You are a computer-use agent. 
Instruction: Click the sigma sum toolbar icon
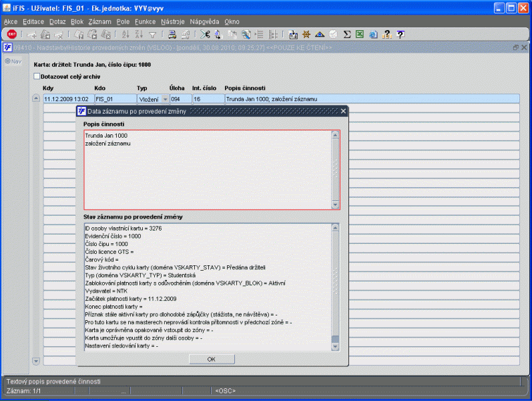click(346, 34)
